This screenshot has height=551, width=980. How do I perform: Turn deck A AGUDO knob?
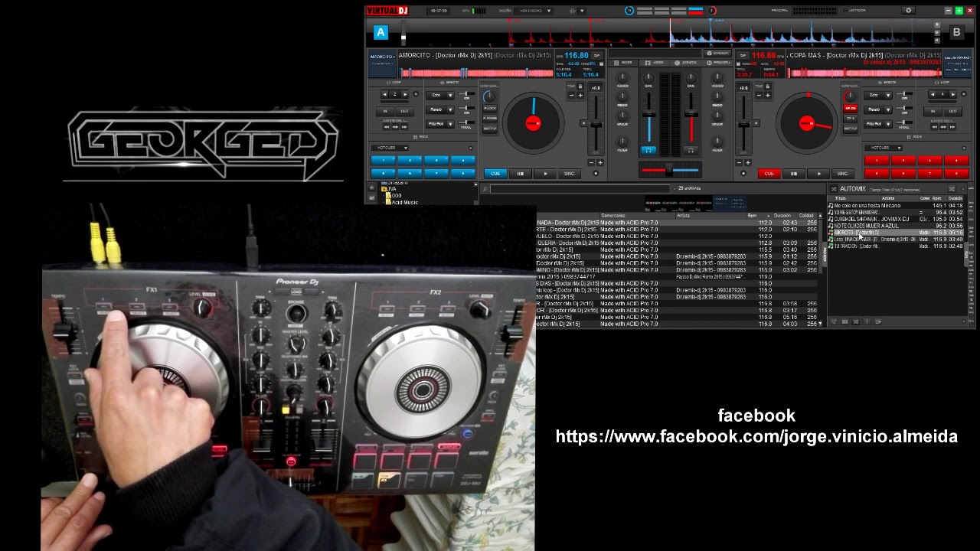click(622, 78)
